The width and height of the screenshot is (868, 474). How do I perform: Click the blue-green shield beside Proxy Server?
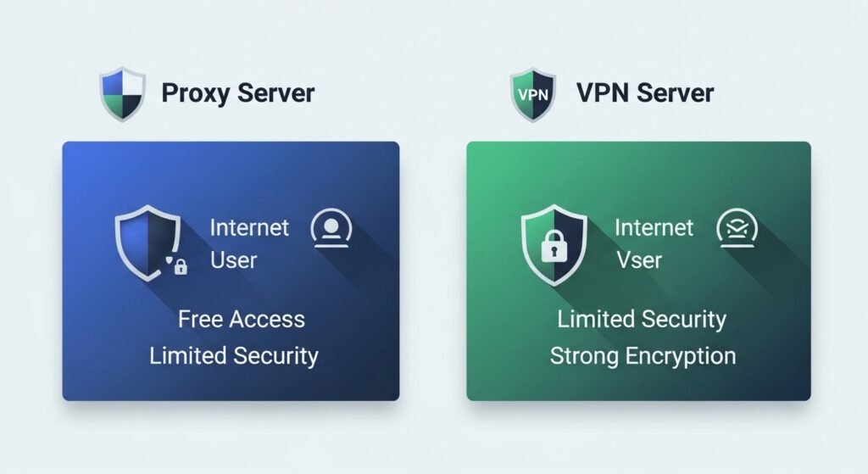point(123,92)
